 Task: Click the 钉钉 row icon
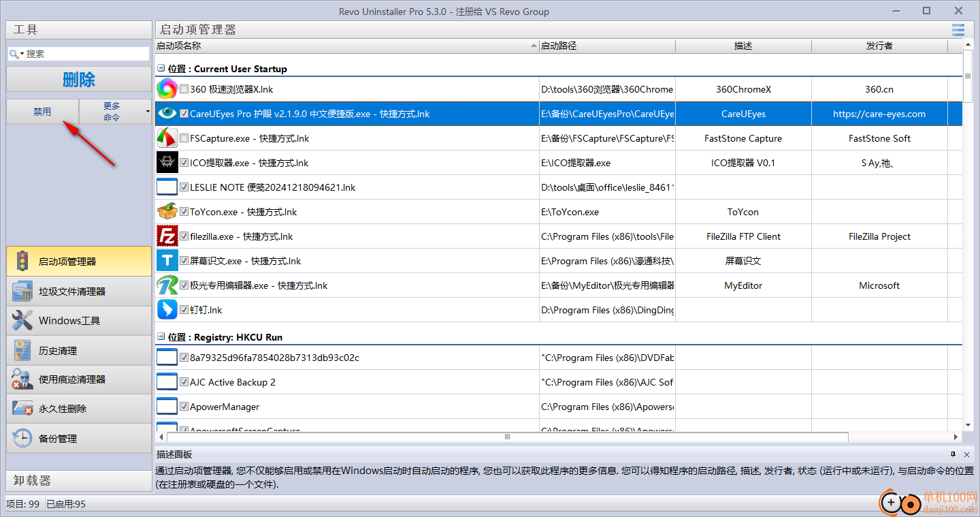tap(167, 310)
